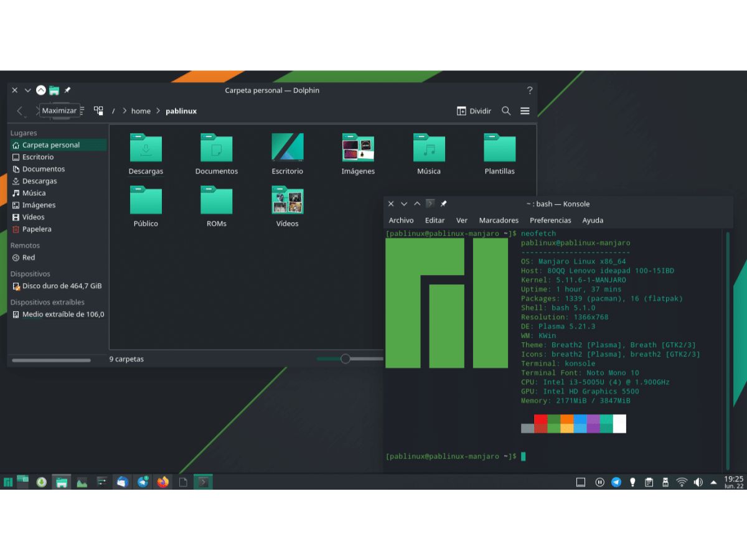
Task: Click home in the Dolphin breadcrumb
Action: click(141, 111)
